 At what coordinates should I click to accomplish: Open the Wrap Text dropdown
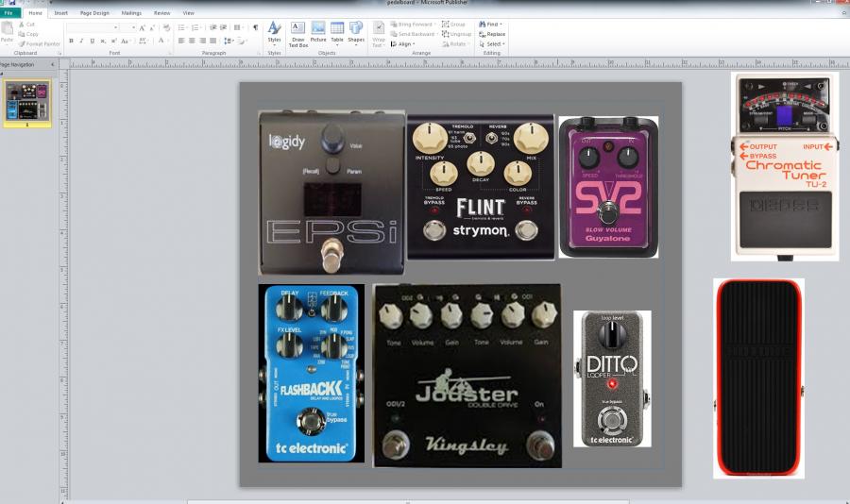[x=379, y=35]
